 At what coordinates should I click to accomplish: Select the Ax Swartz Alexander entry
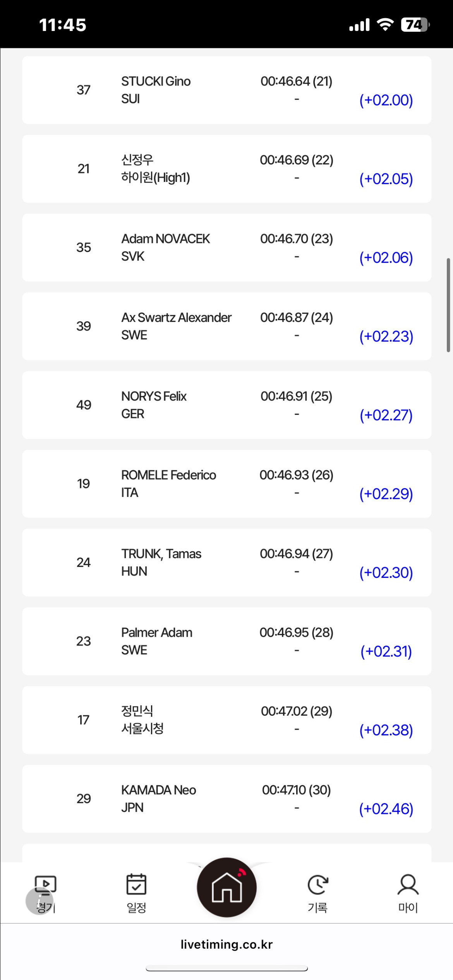point(226,326)
